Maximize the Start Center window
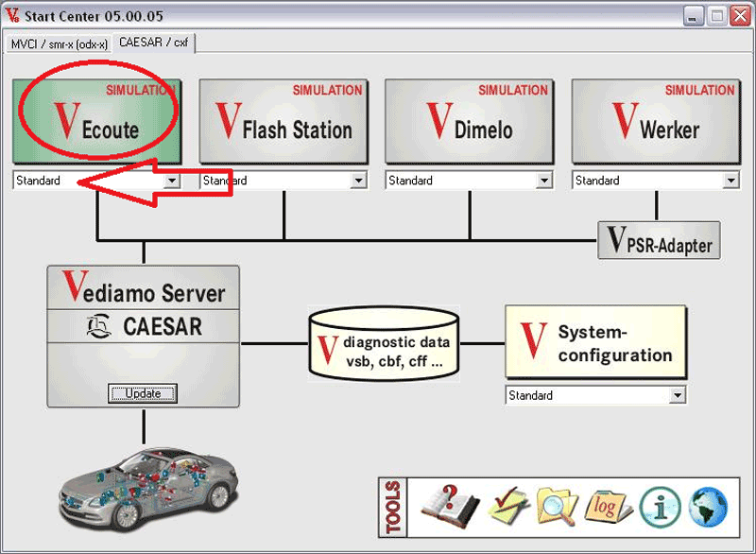Viewport: 756px width, 554px height. tap(716, 16)
